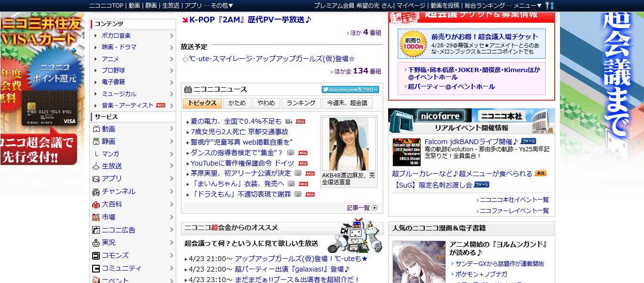Open the コモンズ icon in sidebar
This screenshot has height=283, width=644.
pyautogui.click(x=96, y=255)
